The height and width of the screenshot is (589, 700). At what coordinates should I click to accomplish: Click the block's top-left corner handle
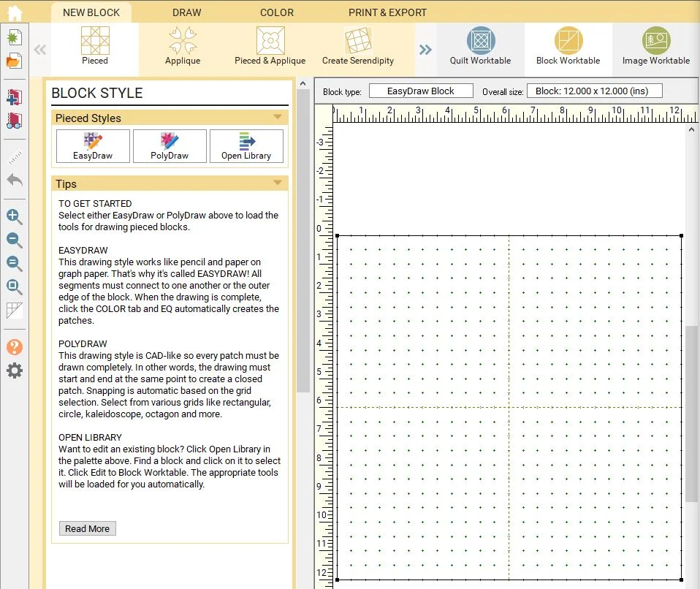point(338,236)
